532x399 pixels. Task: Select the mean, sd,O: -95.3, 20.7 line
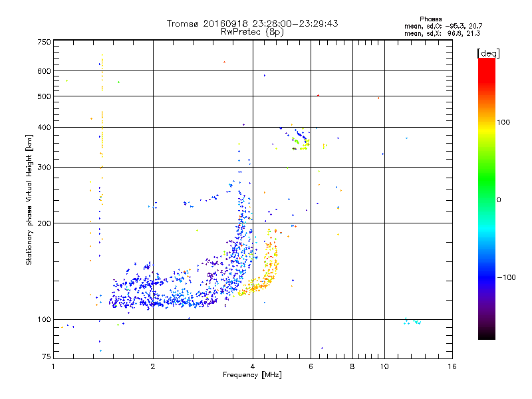tap(443, 26)
